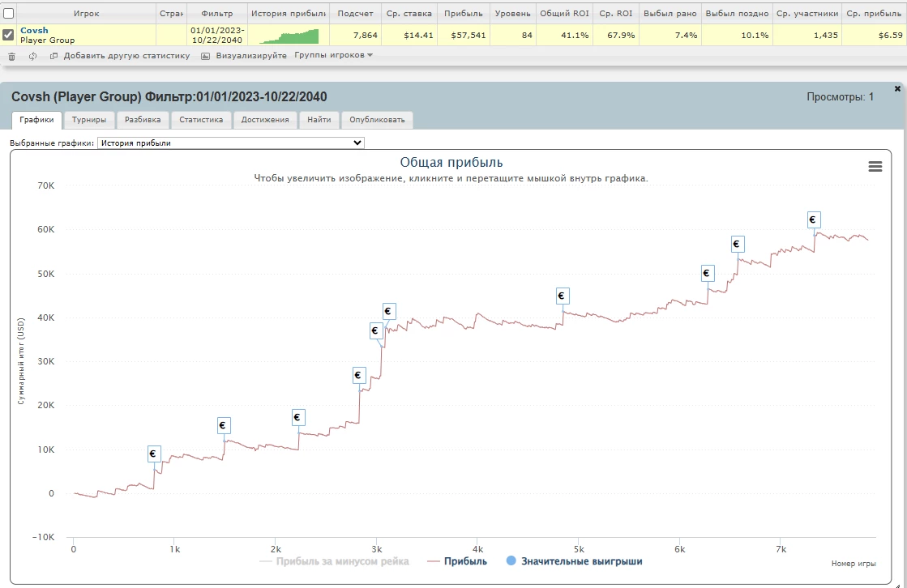Open the chart hamburger menu icon

[875, 166]
